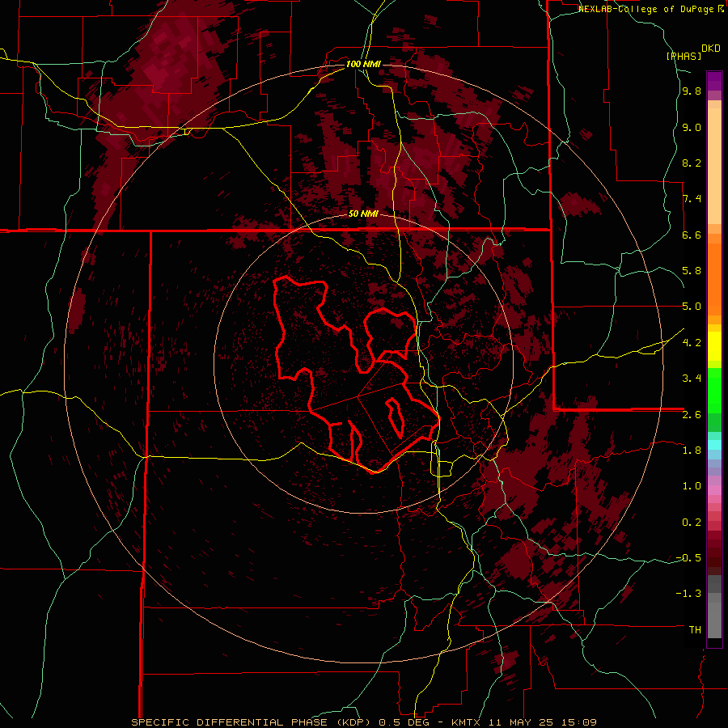This screenshot has height=728, width=728.
Task: Click the 1.8 scale value
Action: point(692,450)
